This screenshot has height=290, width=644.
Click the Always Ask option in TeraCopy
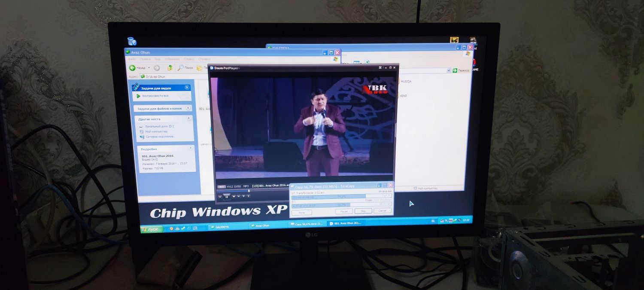tap(385, 191)
